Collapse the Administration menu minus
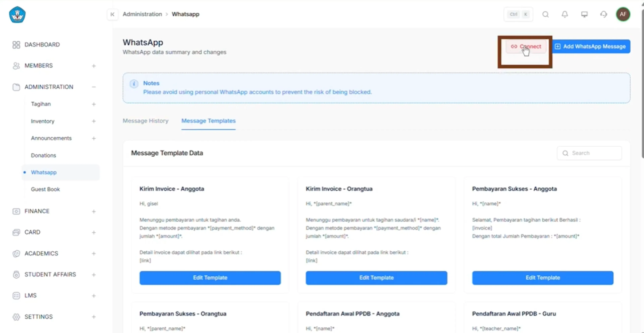 click(x=94, y=87)
